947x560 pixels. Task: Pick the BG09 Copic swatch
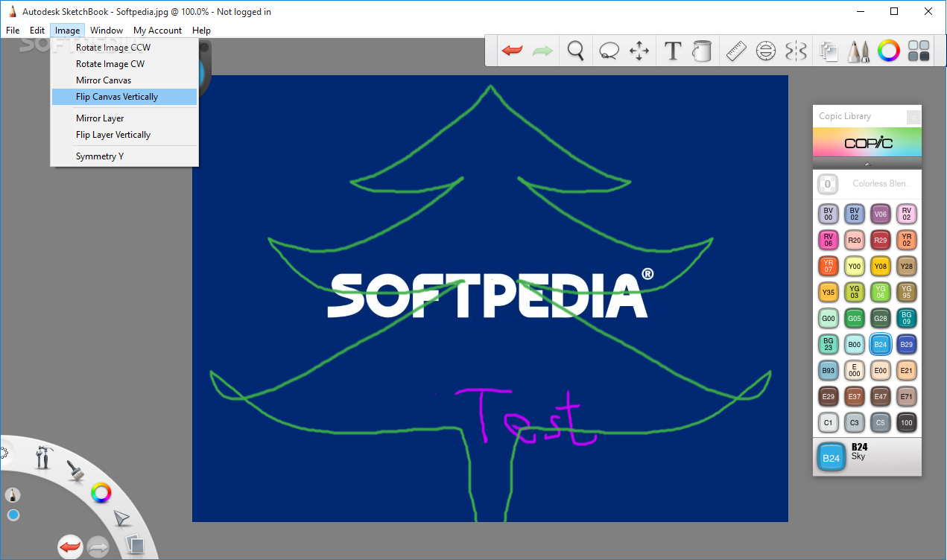point(907,319)
